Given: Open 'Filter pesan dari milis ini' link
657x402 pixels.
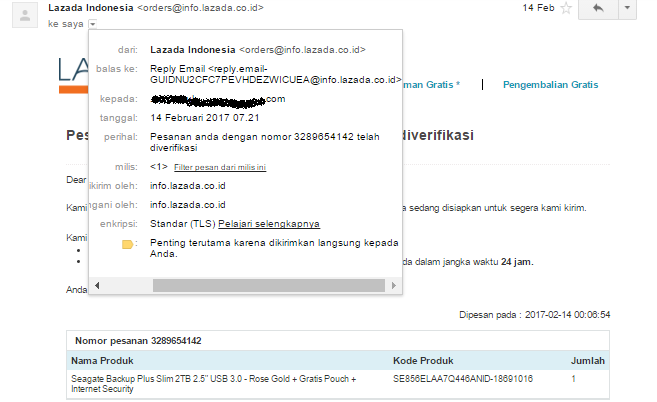Looking at the screenshot, I should [x=220, y=167].
